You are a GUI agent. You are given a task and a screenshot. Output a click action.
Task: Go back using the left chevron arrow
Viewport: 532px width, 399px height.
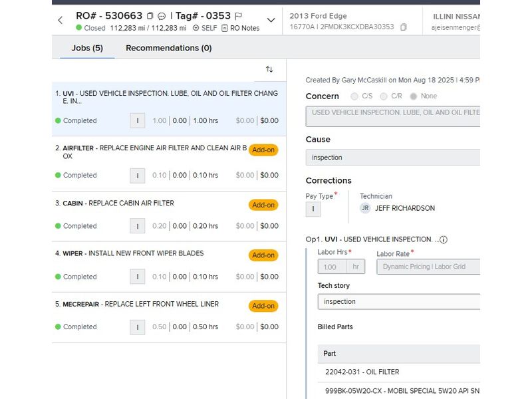coord(61,20)
